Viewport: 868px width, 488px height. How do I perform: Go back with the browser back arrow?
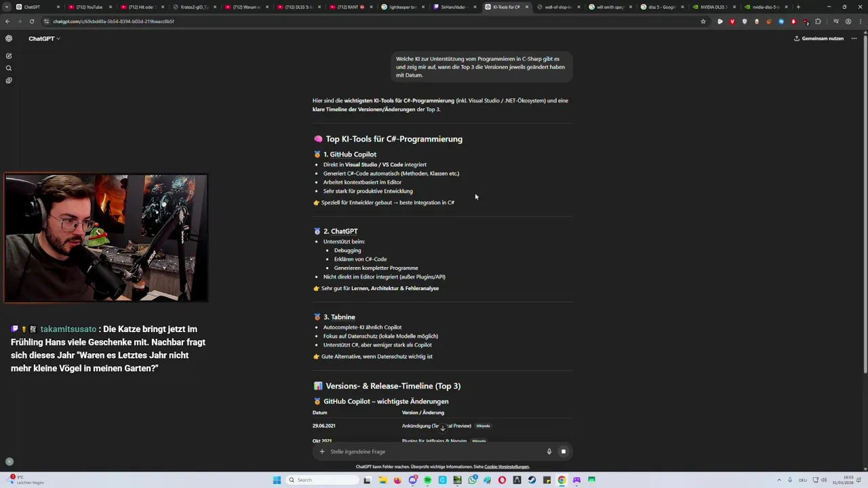click(x=7, y=21)
